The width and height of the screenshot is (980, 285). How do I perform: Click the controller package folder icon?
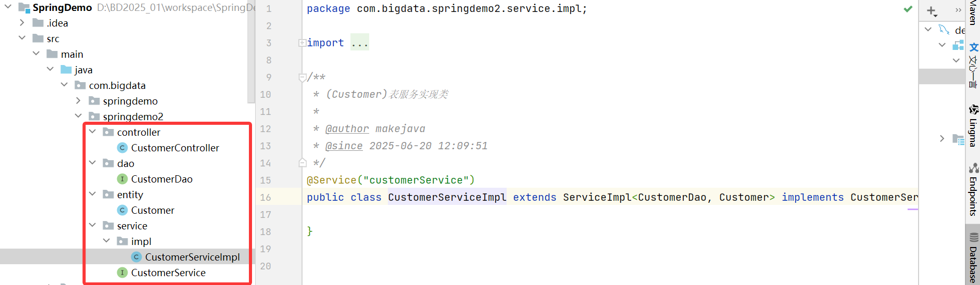108,132
